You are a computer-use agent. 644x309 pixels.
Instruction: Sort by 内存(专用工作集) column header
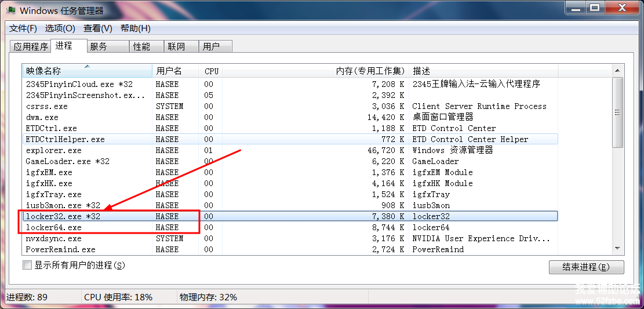pos(315,71)
